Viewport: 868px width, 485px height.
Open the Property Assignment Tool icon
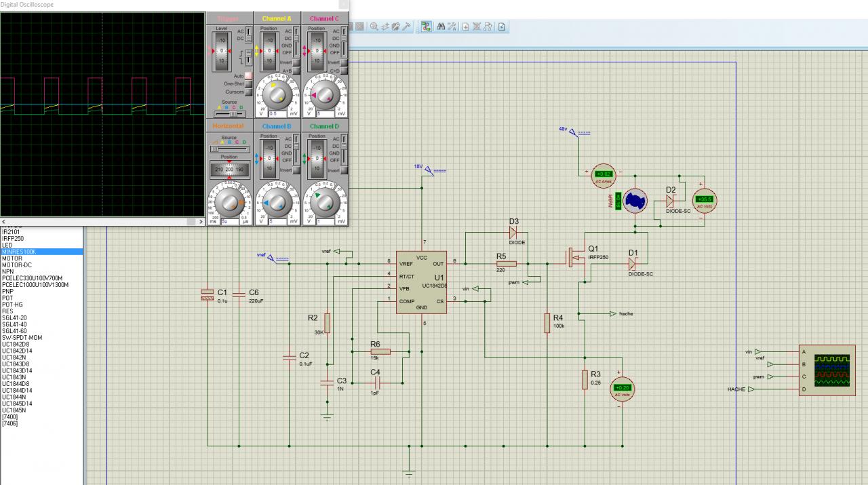452,27
